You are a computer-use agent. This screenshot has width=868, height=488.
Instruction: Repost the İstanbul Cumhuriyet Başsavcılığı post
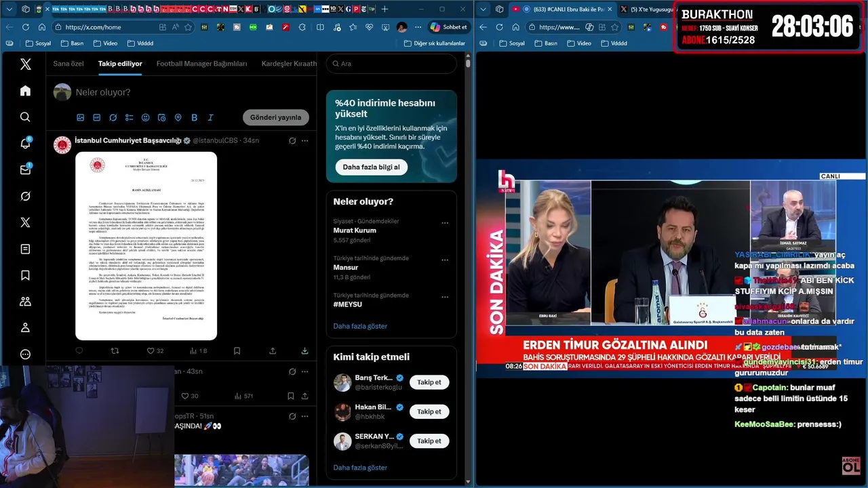(115, 351)
